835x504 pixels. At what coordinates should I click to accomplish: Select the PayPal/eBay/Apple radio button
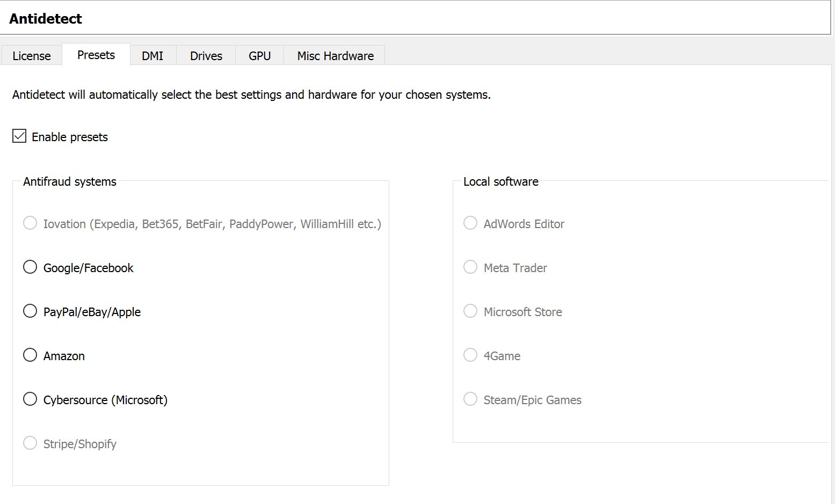pyautogui.click(x=30, y=311)
